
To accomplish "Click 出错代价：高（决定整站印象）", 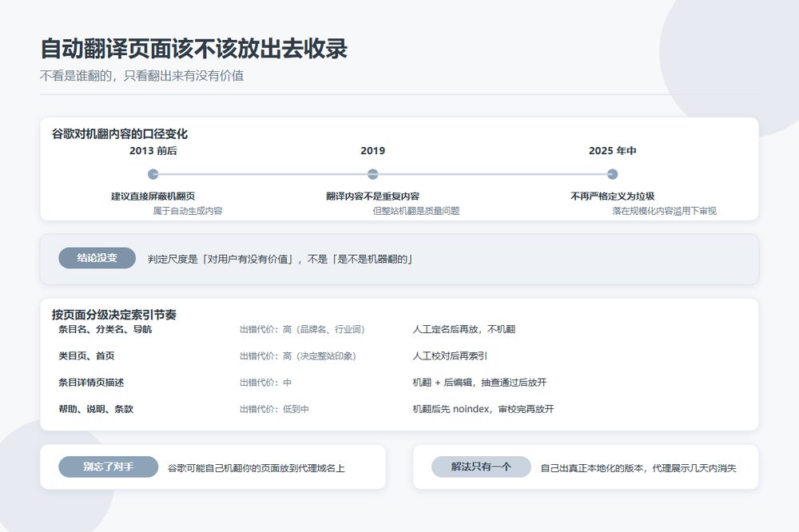I will point(298,356).
